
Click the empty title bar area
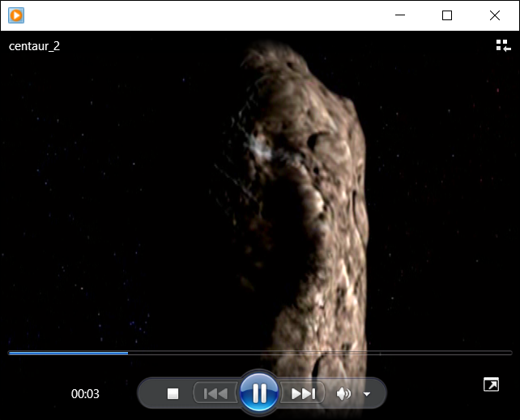click(202, 15)
